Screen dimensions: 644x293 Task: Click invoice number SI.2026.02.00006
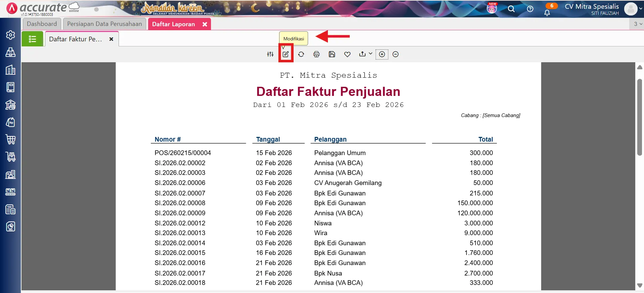click(x=180, y=183)
